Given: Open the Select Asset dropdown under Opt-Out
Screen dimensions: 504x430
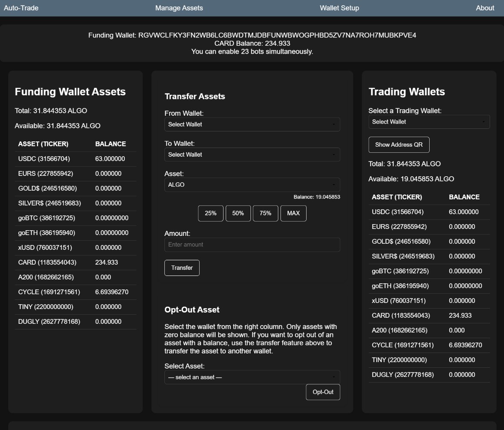Looking at the screenshot, I should point(252,377).
